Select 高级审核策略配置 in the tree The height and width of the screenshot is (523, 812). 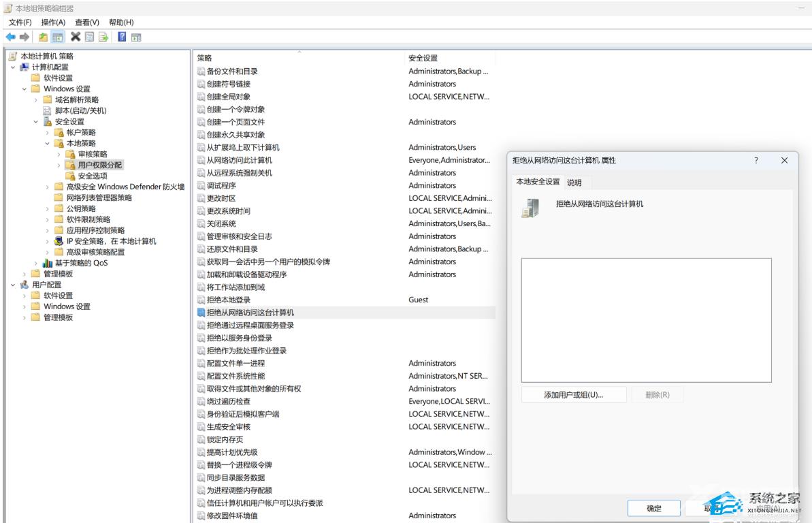(x=95, y=252)
